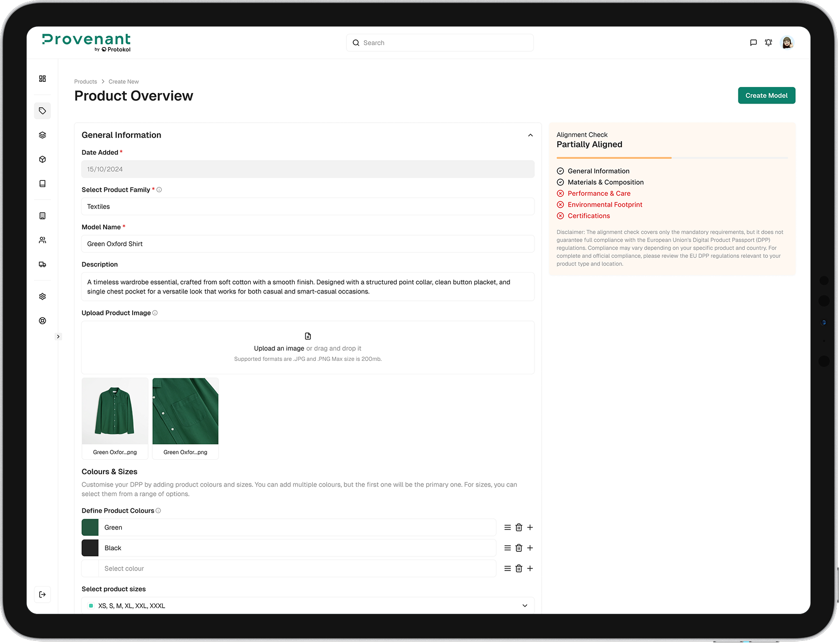Click the checked General Information alignment indicator
Image resolution: width=840 pixels, height=643 pixels.
pyautogui.click(x=560, y=170)
